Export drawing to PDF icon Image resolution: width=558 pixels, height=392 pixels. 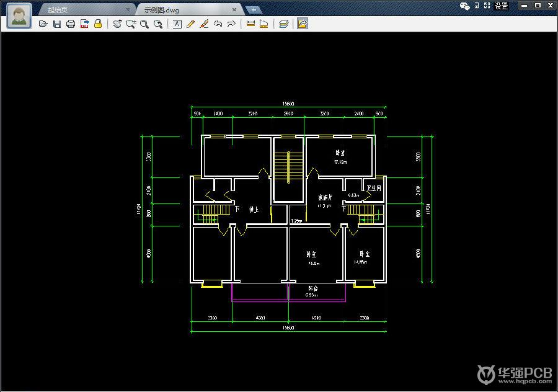click(x=84, y=24)
